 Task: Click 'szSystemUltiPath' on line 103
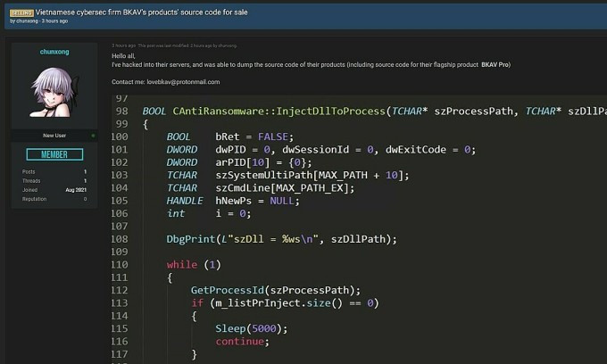[263, 175]
